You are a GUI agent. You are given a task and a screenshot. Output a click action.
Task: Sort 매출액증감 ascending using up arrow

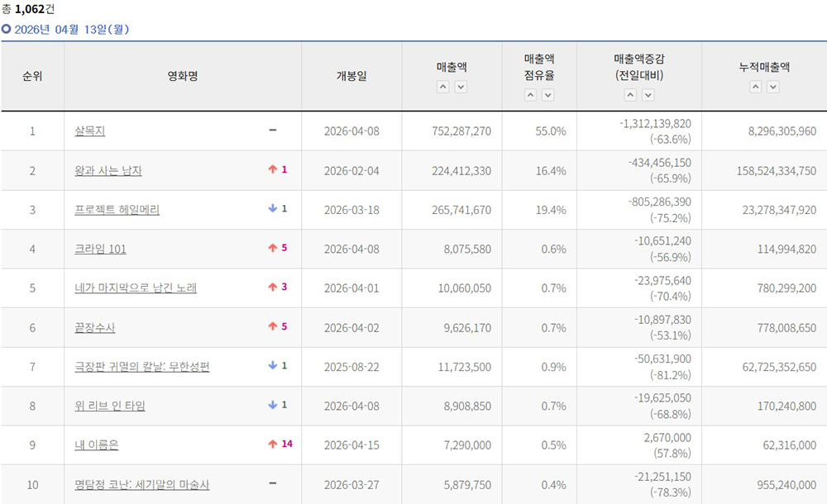(630, 95)
